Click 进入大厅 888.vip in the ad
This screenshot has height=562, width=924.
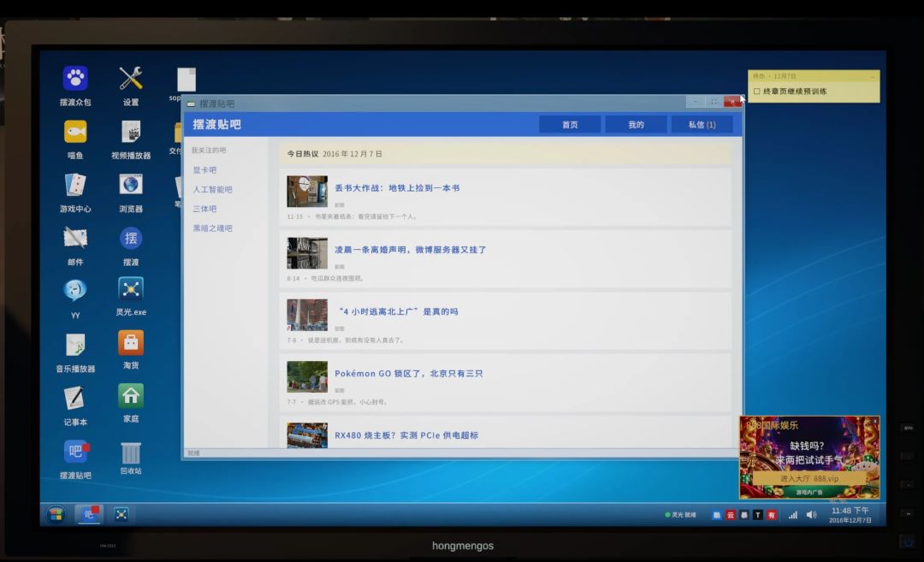(x=809, y=478)
